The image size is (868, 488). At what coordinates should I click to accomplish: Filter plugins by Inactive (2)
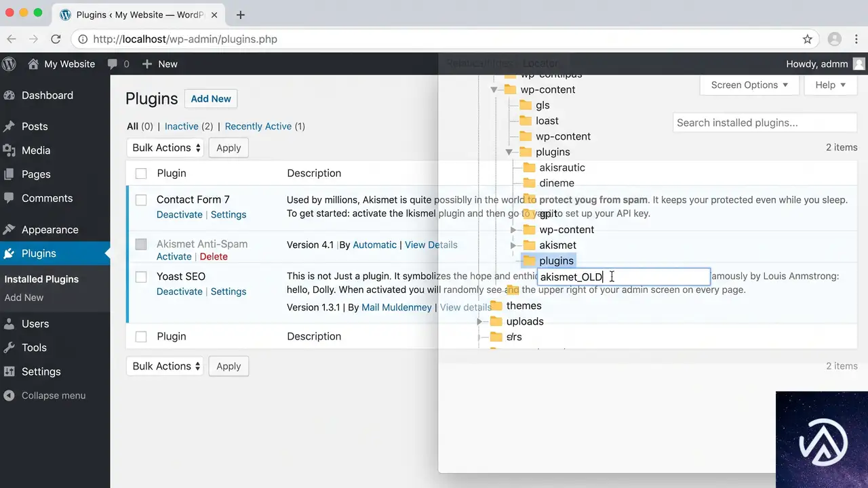point(189,126)
